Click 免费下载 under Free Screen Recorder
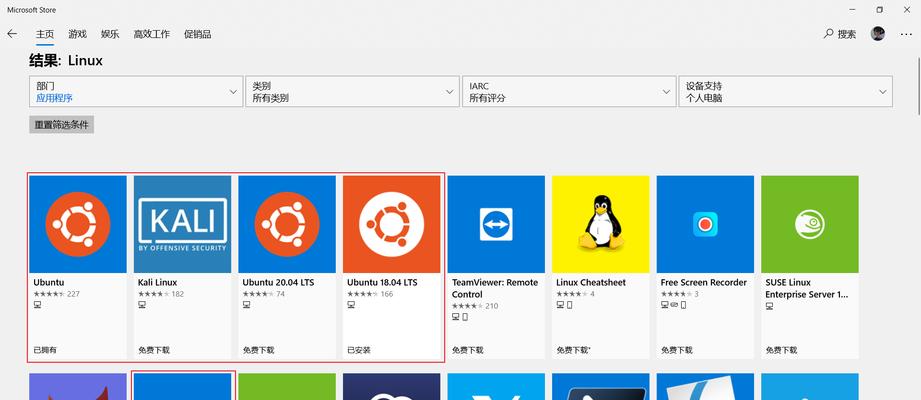Viewport: 921px width, 400px height. 677,350
